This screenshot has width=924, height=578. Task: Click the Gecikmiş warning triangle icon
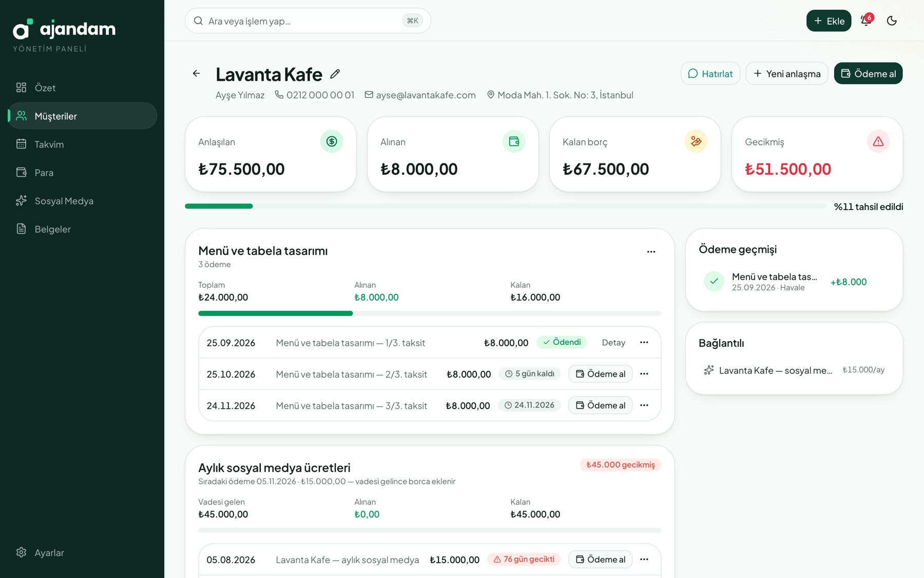878,141
